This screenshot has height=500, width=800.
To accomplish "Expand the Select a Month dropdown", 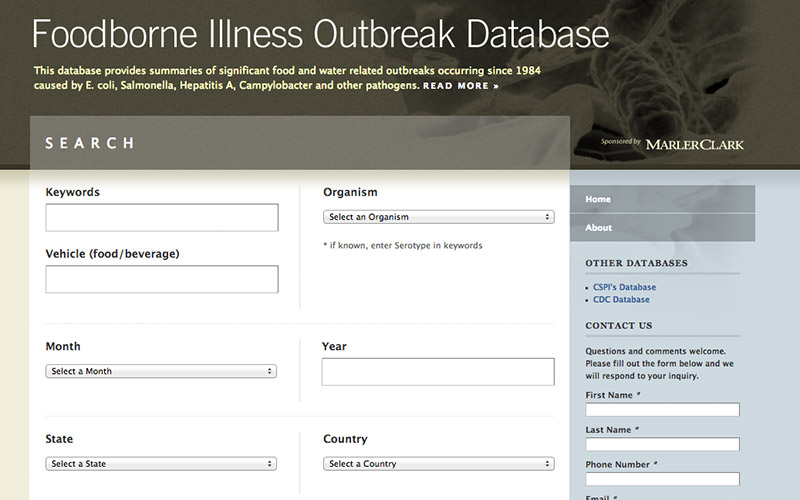I will pos(161,371).
